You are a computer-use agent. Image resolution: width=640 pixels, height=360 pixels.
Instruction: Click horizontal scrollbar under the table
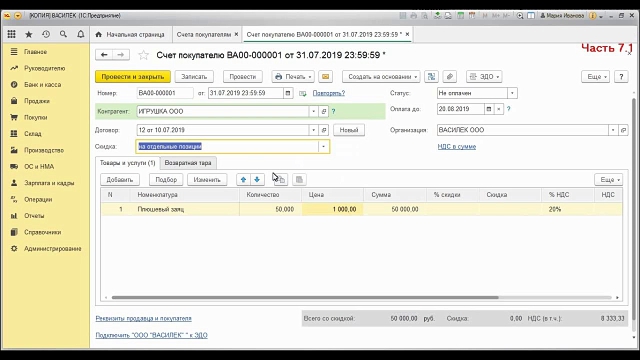pyautogui.click(x=305, y=298)
